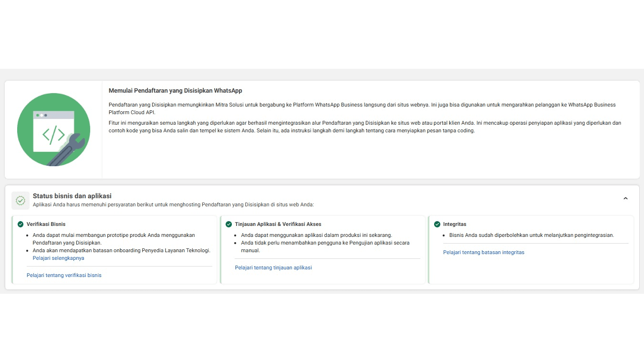Click the bullet about batasan onboarding Penyedia Layanan
644x363 pixels.
point(121,250)
